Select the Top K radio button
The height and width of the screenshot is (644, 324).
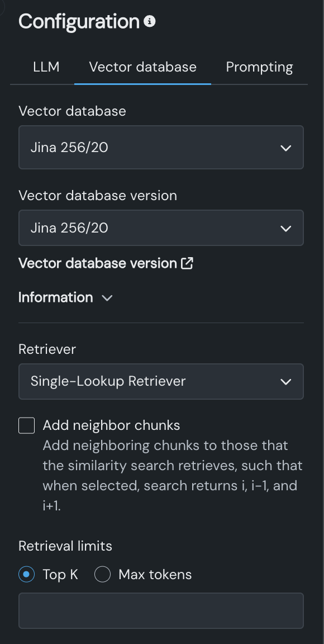coord(27,574)
